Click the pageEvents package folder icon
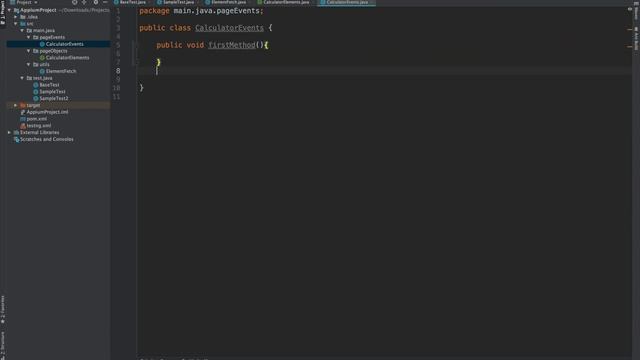 point(36,37)
